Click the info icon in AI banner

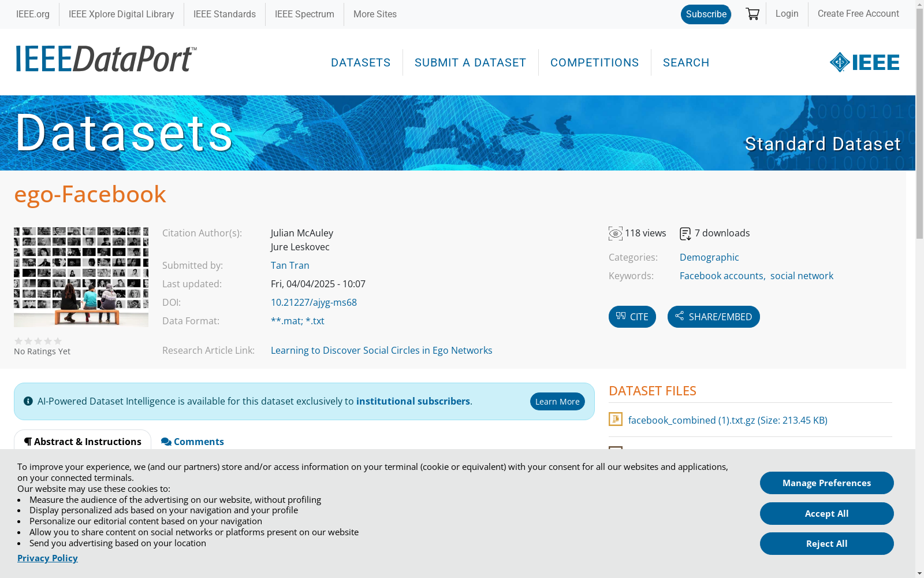pos(28,401)
